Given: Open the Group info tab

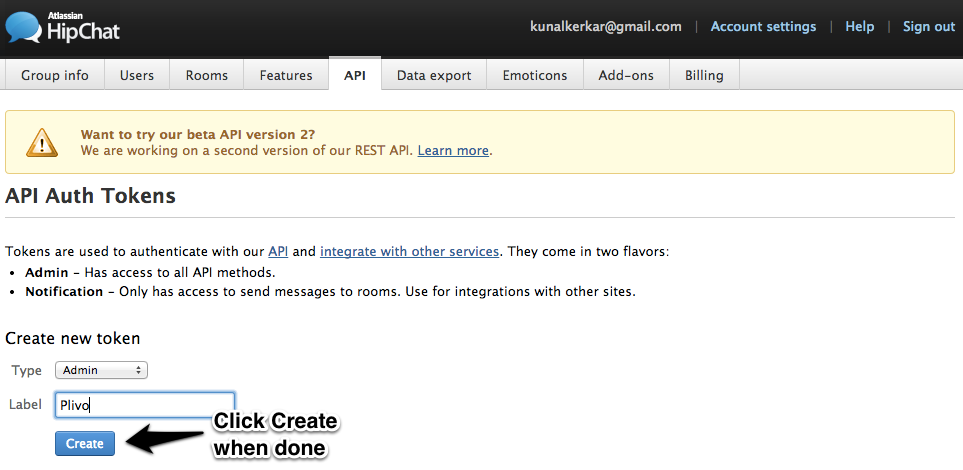Looking at the screenshot, I should click(x=55, y=76).
